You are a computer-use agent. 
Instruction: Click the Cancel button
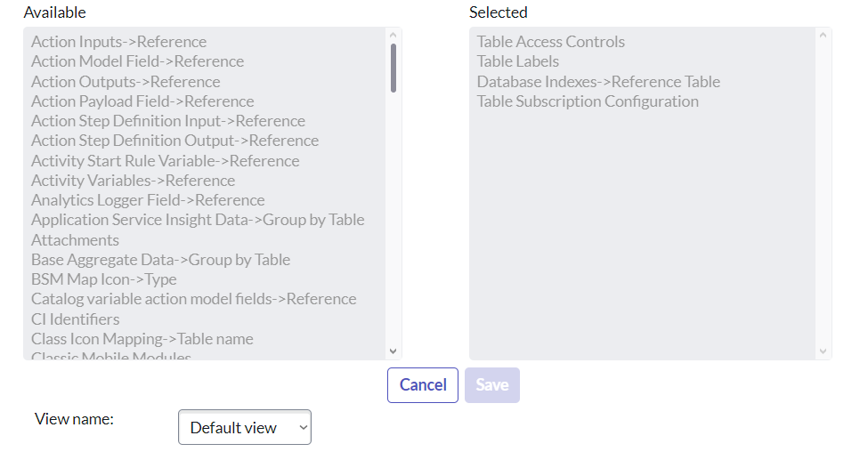(x=422, y=385)
